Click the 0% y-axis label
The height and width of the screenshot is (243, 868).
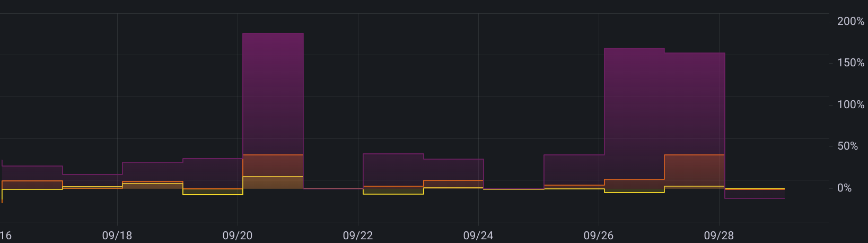pyautogui.click(x=844, y=188)
